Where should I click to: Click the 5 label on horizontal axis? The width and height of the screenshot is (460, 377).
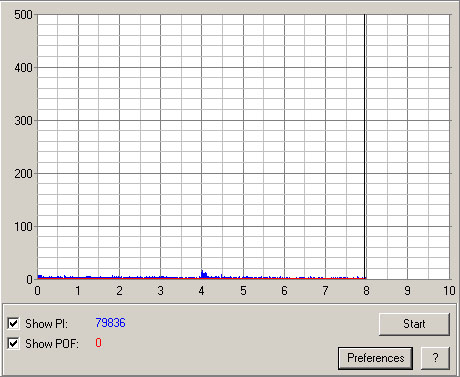[x=243, y=291]
